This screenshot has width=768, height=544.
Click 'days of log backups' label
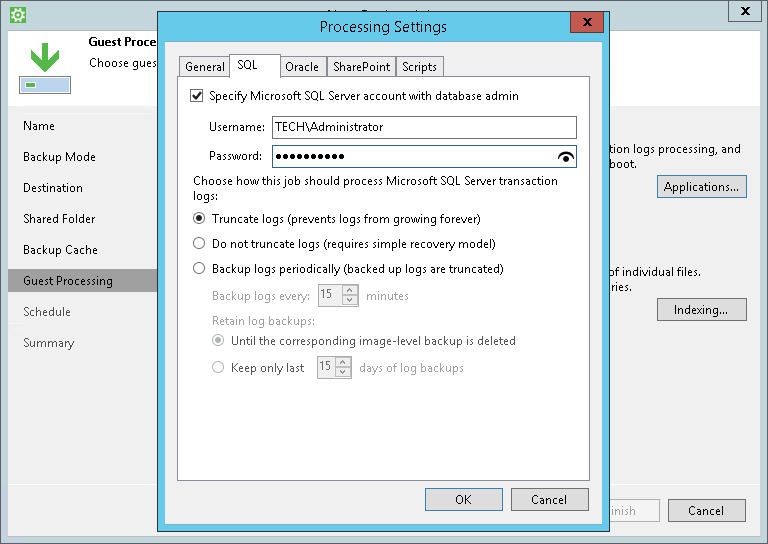coord(411,368)
